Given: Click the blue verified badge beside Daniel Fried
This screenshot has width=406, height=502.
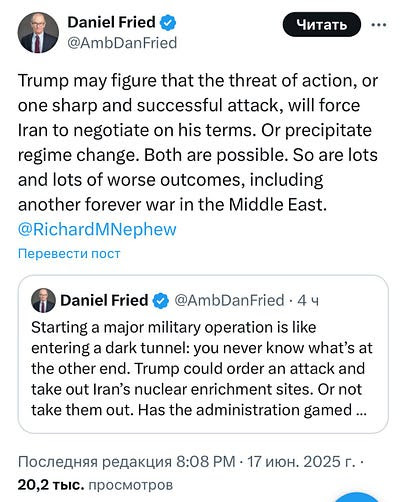Looking at the screenshot, I should click(x=168, y=23).
